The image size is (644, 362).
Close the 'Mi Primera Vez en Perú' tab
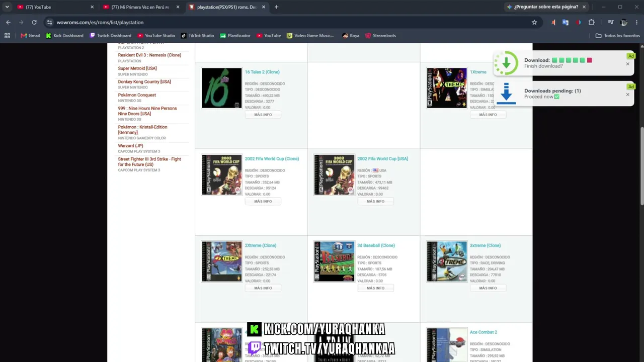pyautogui.click(x=178, y=7)
